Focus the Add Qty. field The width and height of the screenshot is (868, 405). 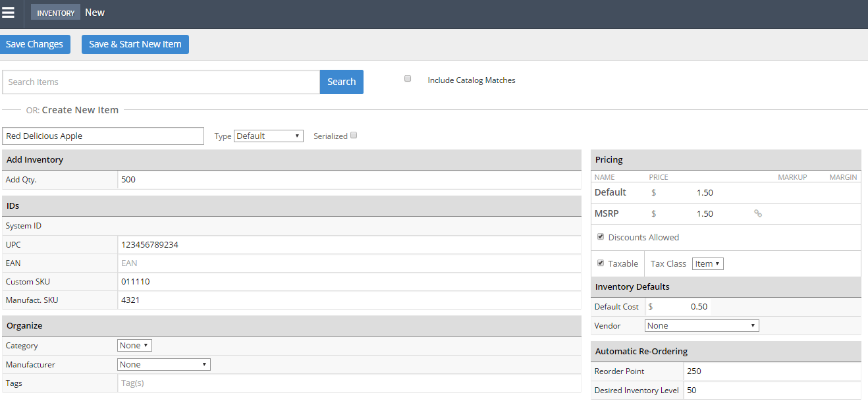point(349,179)
